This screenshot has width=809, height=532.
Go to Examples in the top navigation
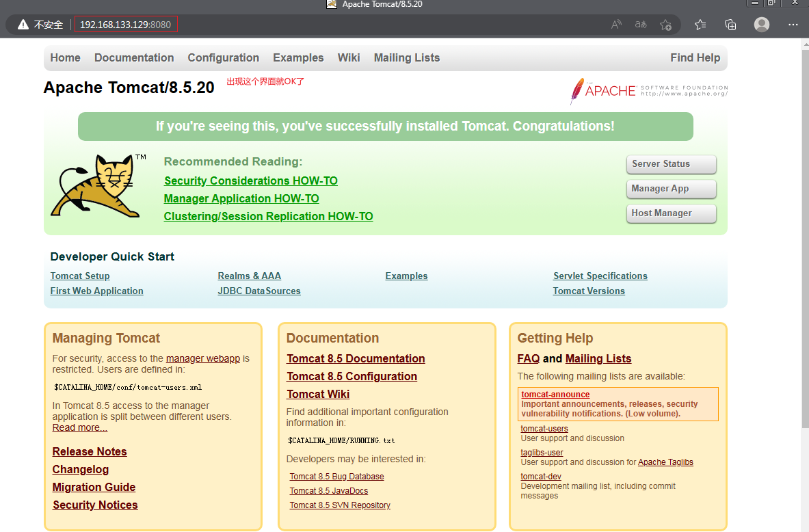(x=298, y=58)
